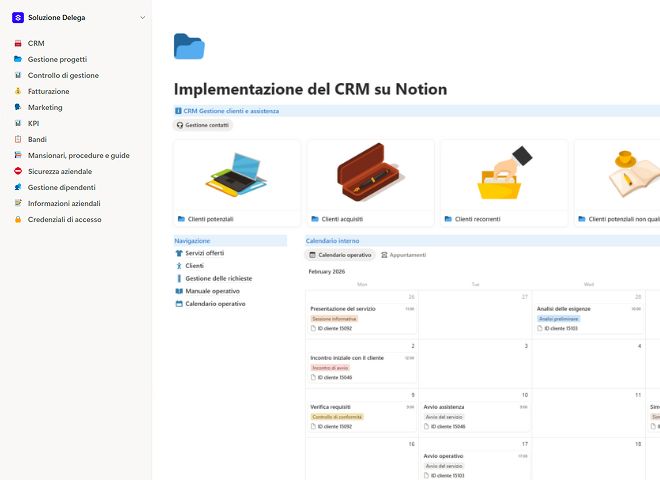Open Incontro iniziale con il cliente event

[x=362, y=368]
